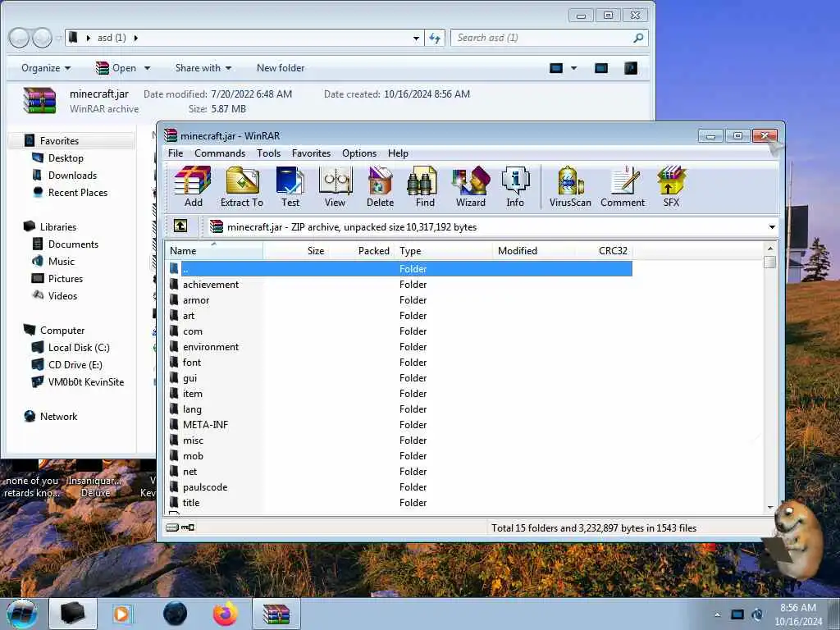Screen dimensions: 840x630
Task: Sort by the Modified column header
Action: click(x=534, y=251)
